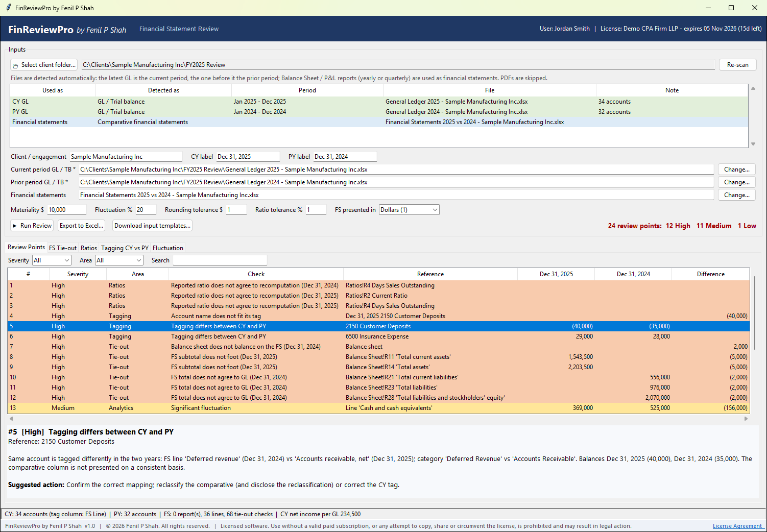Select row 8 Total current assets
Viewport: 767px width, 532px height.
click(x=378, y=357)
